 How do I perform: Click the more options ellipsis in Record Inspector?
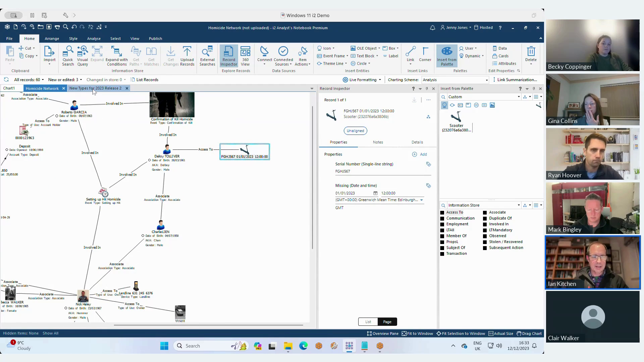428,100
